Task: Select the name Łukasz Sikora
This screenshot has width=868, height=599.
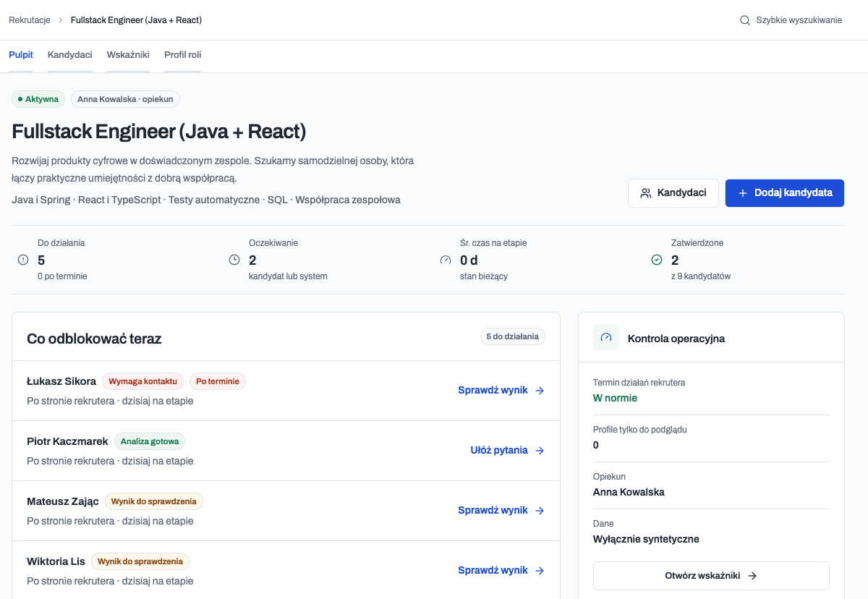Action: click(61, 381)
